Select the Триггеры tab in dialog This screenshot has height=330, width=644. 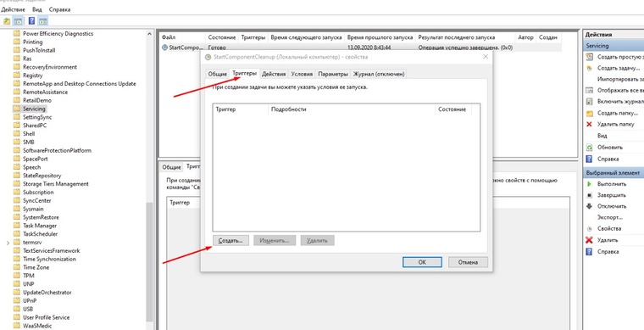coord(245,73)
